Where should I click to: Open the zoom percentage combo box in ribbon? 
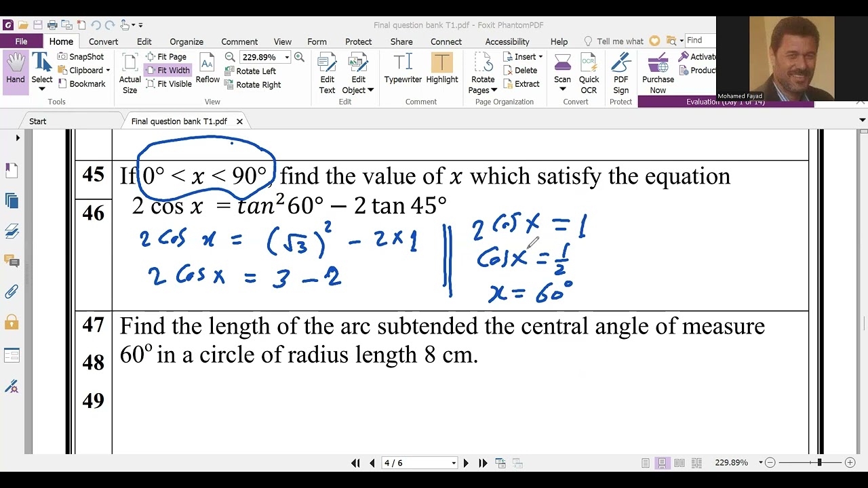[x=265, y=58]
